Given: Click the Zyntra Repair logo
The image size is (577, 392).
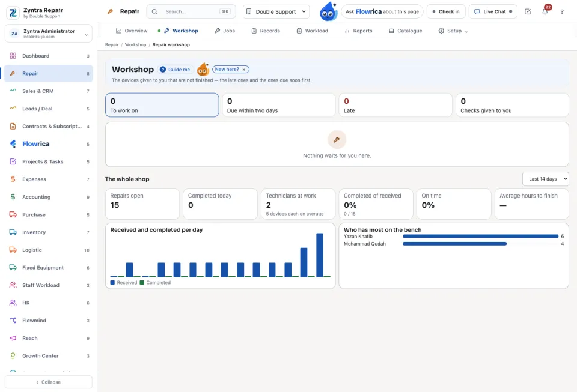Looking at the screenshot, I should (x=13, y=13).
